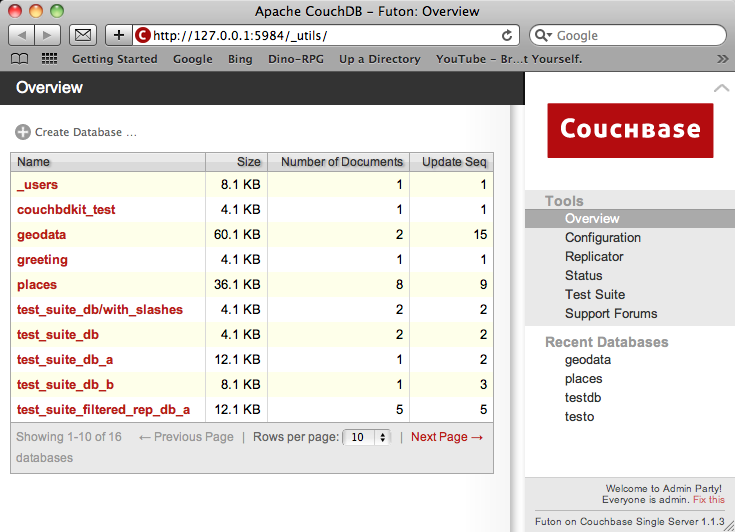
Task: Open the Top Sites grid icon
Action: pos(49,59)
